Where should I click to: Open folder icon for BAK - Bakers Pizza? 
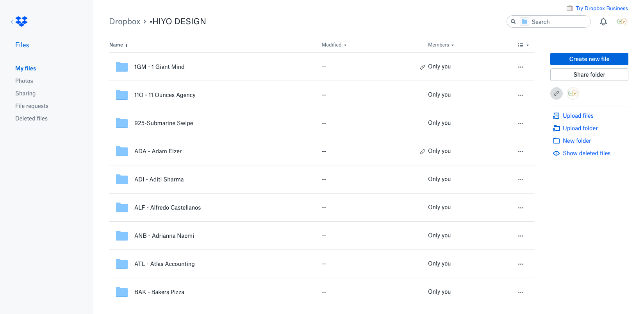click(x=122, y=292)
